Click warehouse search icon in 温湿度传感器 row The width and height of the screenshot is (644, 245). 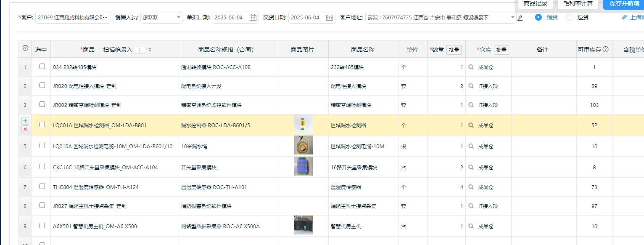click(x=471, y=187)
